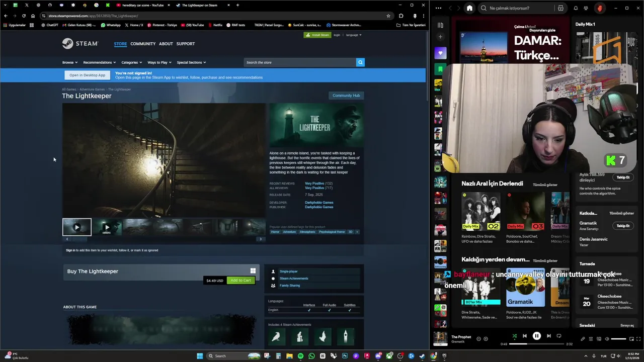Viewport: 644px width, 362px height.
Task: Open Liked Songs heart tile in Spotify
Action: pyautogui.click(x=440, y=53)
